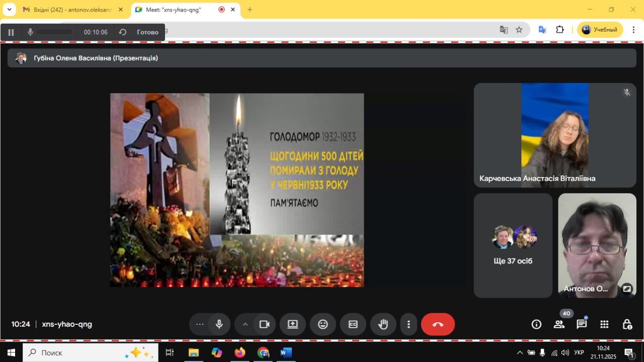Screen dimensions: 644x362
Task: Open more options three-dot menu
Action: tap(409, 324)
